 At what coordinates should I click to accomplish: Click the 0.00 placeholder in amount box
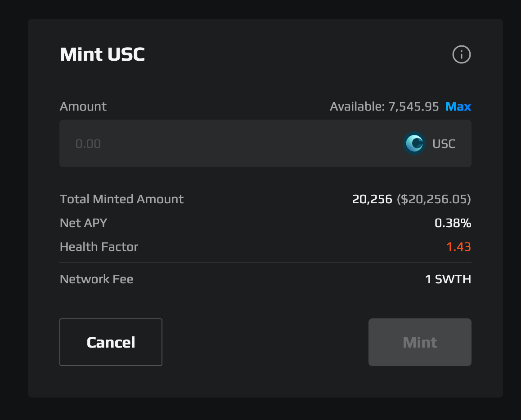click(88, 144)
